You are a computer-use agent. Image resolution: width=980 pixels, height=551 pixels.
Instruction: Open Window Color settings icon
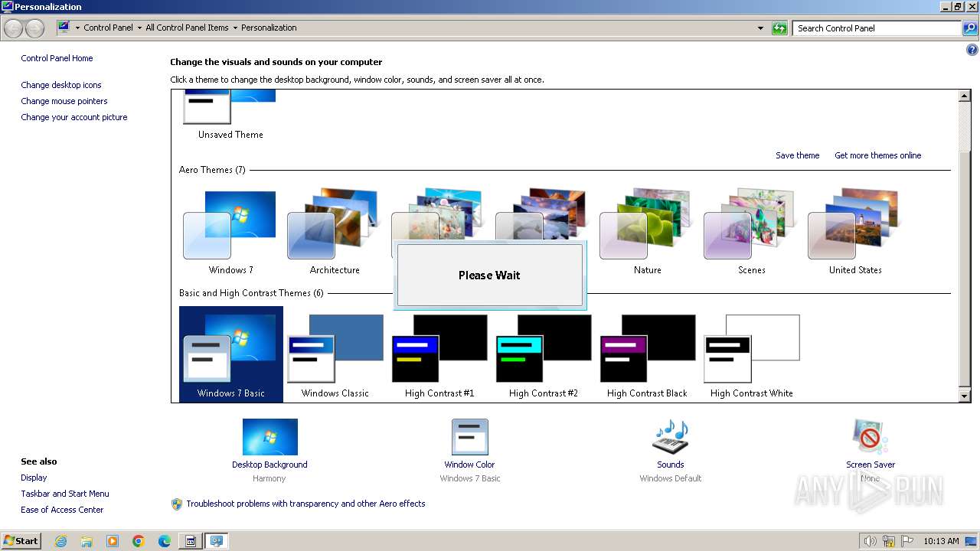469,437
